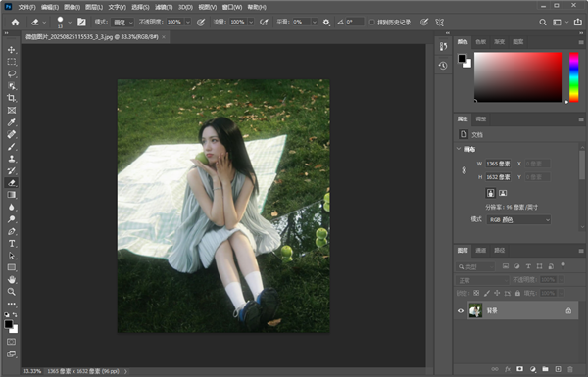Screen dimensions: 588x377
Task: Open the 滤镜(T) menu
Action: [164, 7]
